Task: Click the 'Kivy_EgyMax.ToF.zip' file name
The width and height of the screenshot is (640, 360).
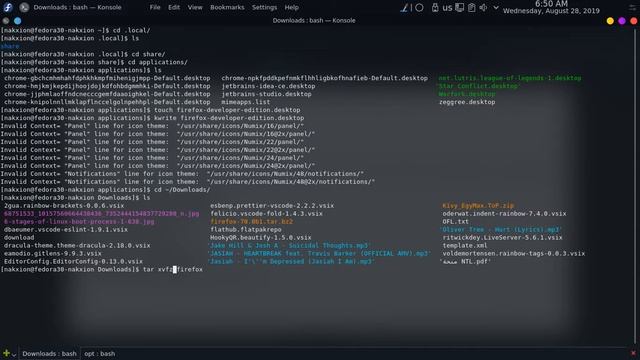Action: tap(478, 206)
